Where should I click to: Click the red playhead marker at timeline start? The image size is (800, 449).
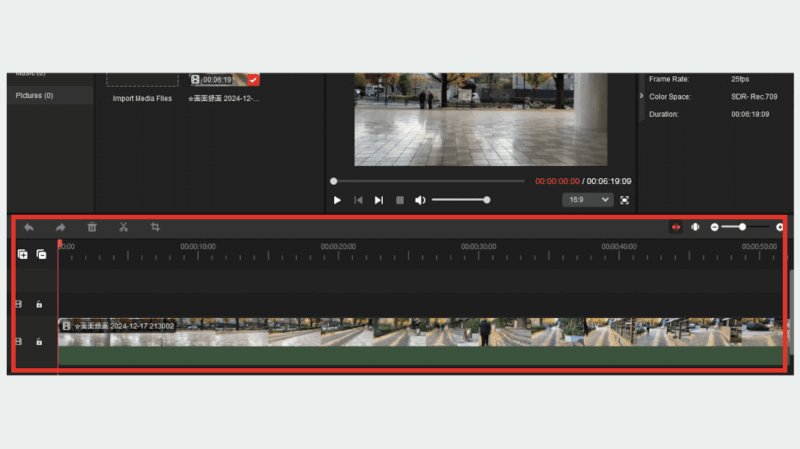[60, 244]
